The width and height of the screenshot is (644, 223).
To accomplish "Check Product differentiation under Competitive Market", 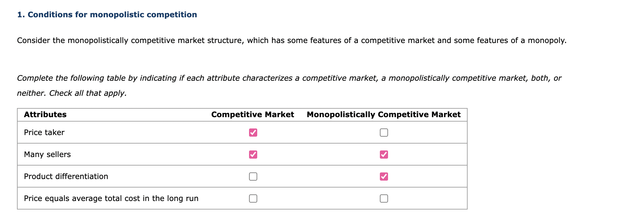I will click(x=253, y=177).
